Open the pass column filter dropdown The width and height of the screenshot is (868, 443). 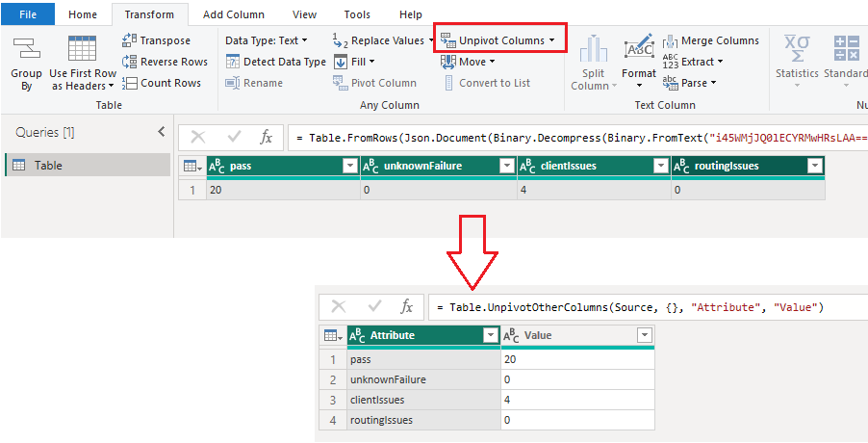350,166
